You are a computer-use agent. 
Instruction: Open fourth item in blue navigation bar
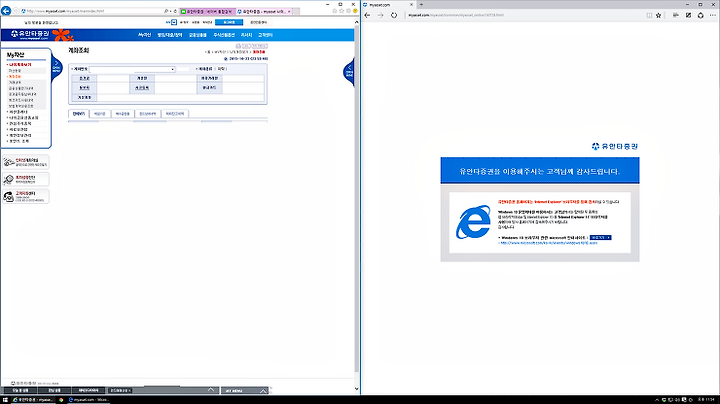(224, 35)
